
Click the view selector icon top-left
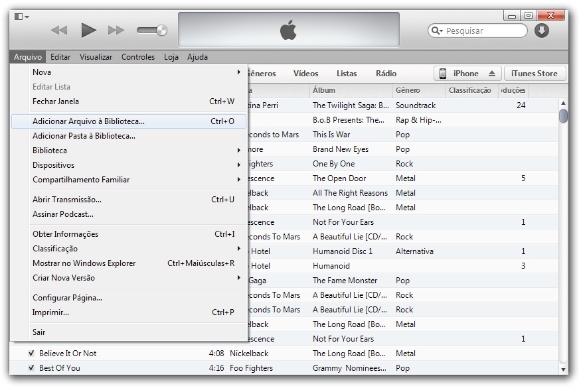(20, 15)
